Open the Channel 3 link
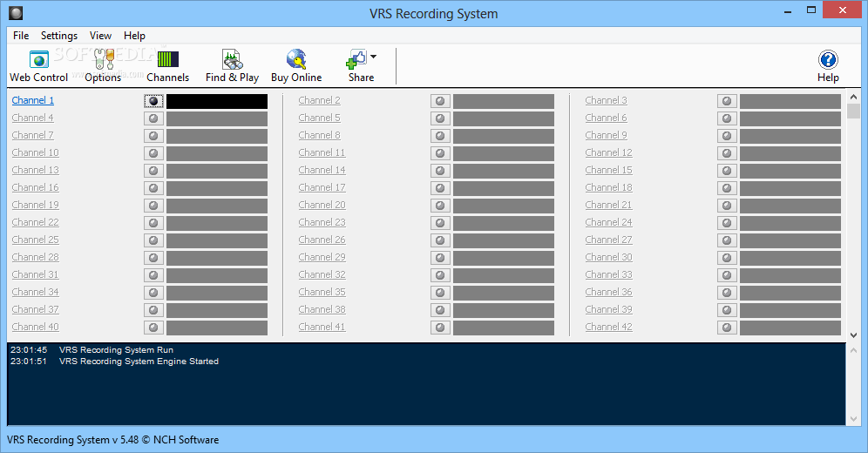 tap(607, 100)
